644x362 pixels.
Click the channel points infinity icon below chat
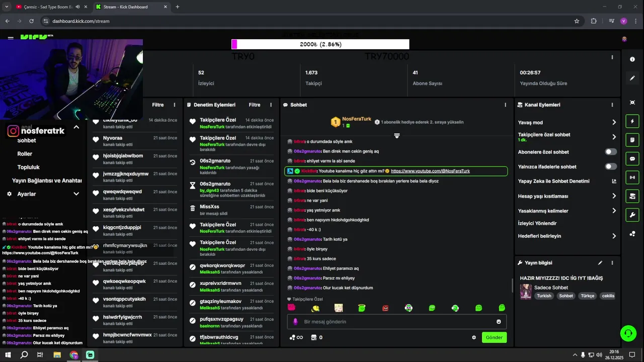296,337
